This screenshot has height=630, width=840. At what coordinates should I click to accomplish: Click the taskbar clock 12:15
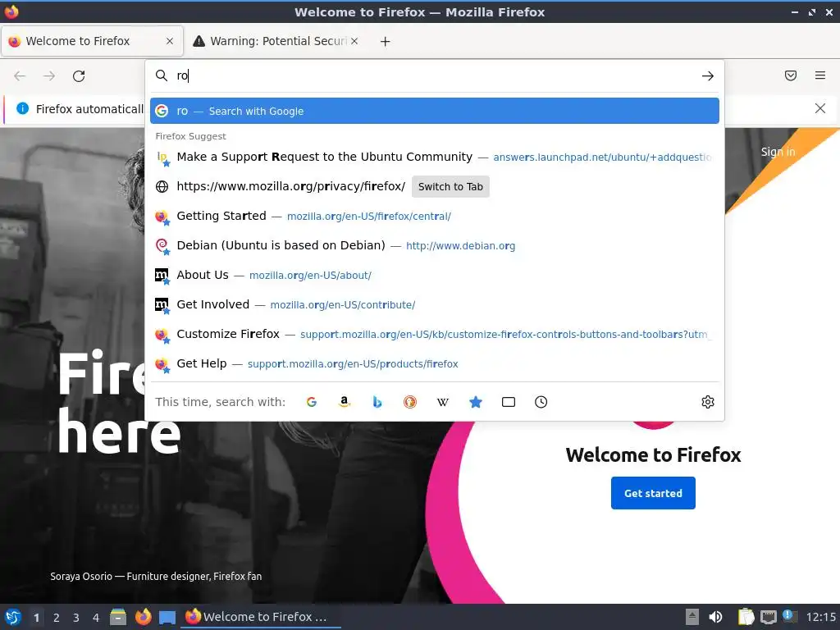point(820,617)
